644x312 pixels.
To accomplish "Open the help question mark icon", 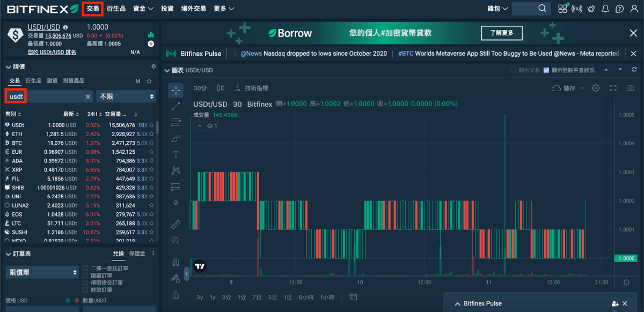I will click(620, 9).
